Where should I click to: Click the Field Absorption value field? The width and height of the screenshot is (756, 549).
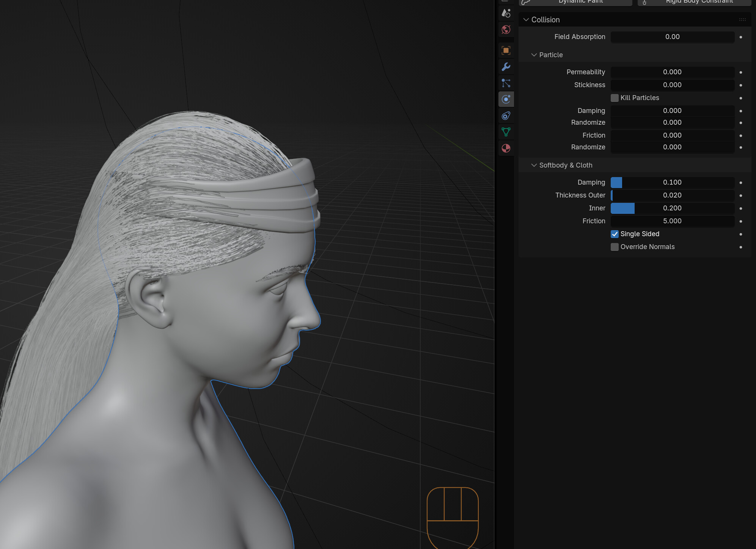[673, 37]
